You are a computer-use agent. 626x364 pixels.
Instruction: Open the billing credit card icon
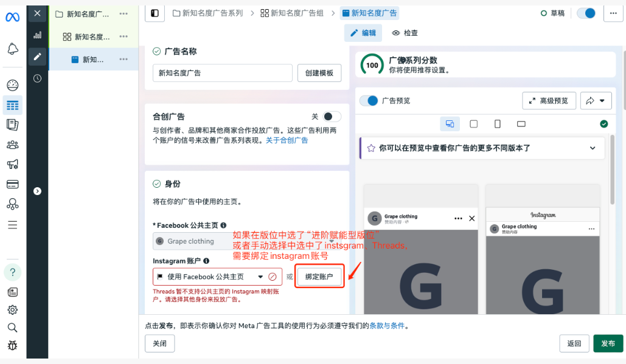point(13,184)
